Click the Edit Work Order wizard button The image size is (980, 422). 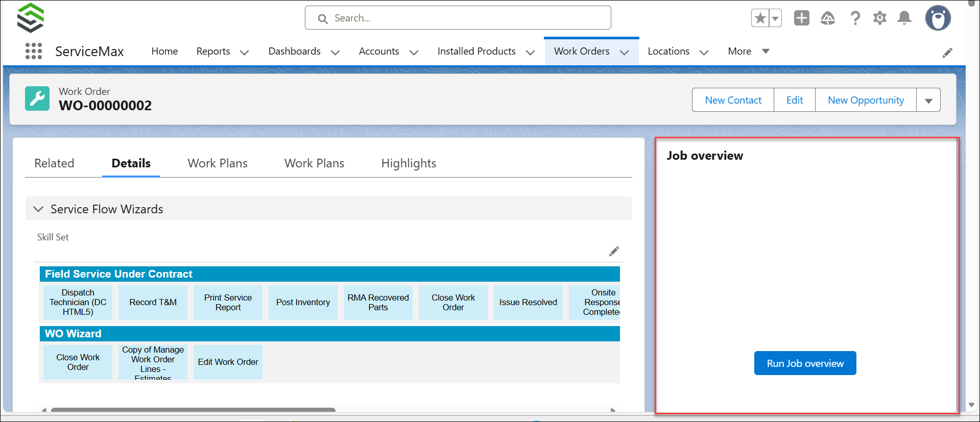point(228,362)
